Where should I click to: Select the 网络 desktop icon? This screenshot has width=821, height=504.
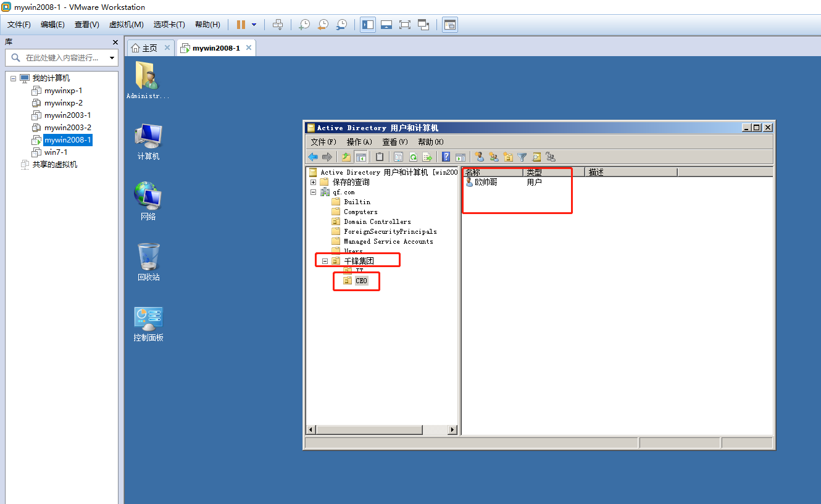point(148,201)
